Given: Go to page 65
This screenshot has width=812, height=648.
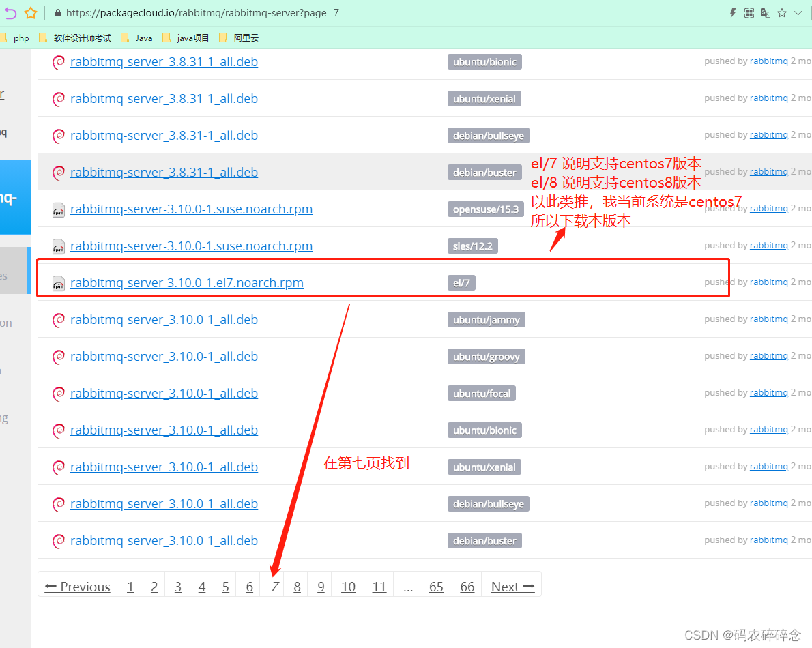Looking at the screenshot, I should 437,587.
